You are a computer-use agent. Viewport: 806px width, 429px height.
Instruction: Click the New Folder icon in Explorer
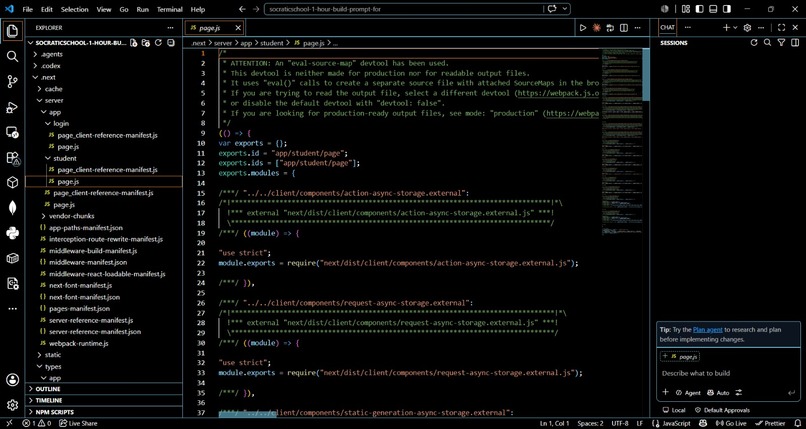pos(146,43)
